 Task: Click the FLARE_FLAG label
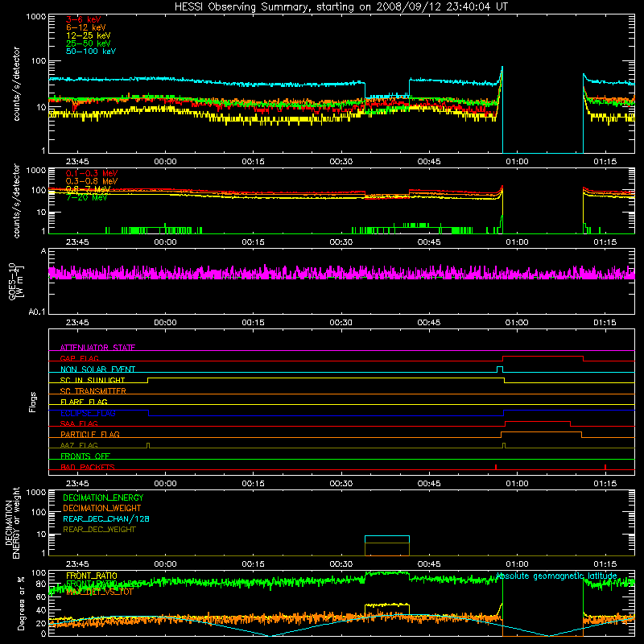click(84, 402)
